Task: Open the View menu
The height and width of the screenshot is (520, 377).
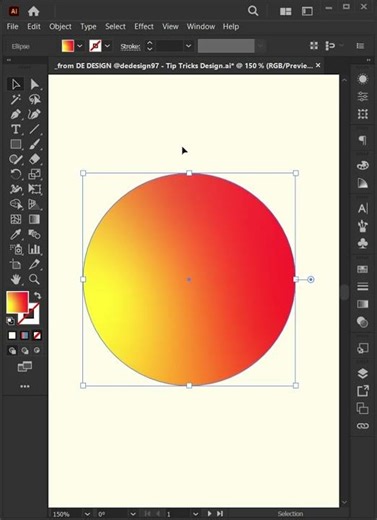Action: tap(170, 26)
